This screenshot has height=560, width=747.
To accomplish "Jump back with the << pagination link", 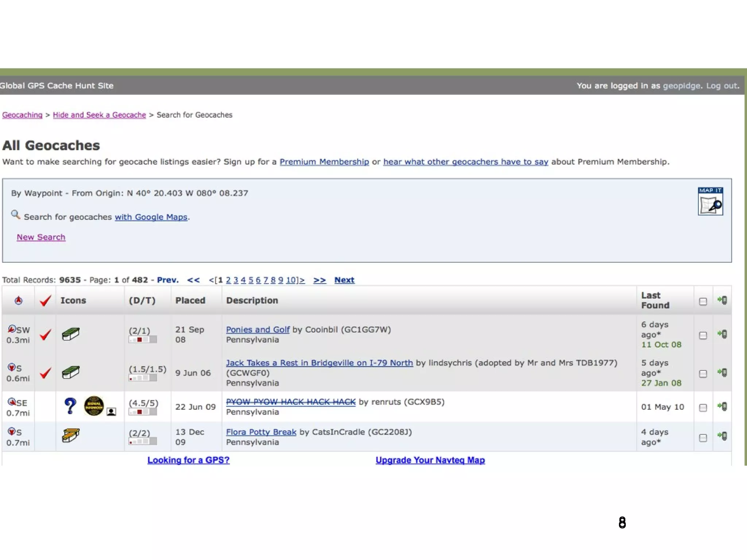I will pos(193,280).
